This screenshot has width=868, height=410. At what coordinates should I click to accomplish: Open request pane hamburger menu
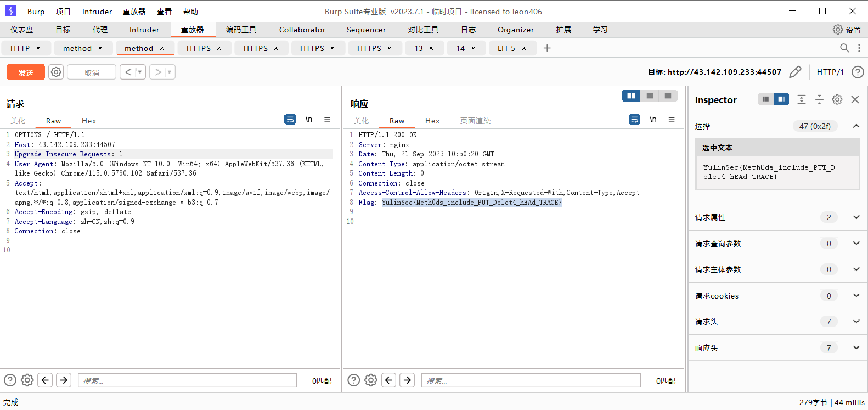click(x=327, y=119)
